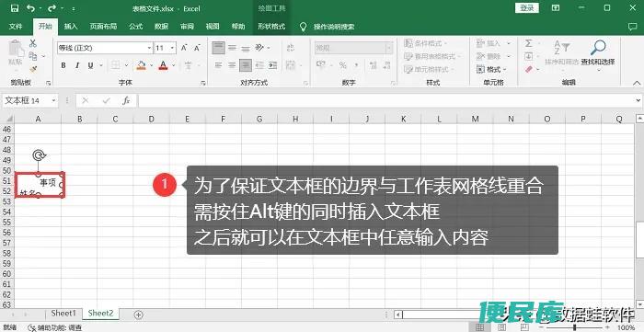This screenshot has width=644, height=332.
Task: Decrease font size with smaller A icon
Action: pos(197,48)
